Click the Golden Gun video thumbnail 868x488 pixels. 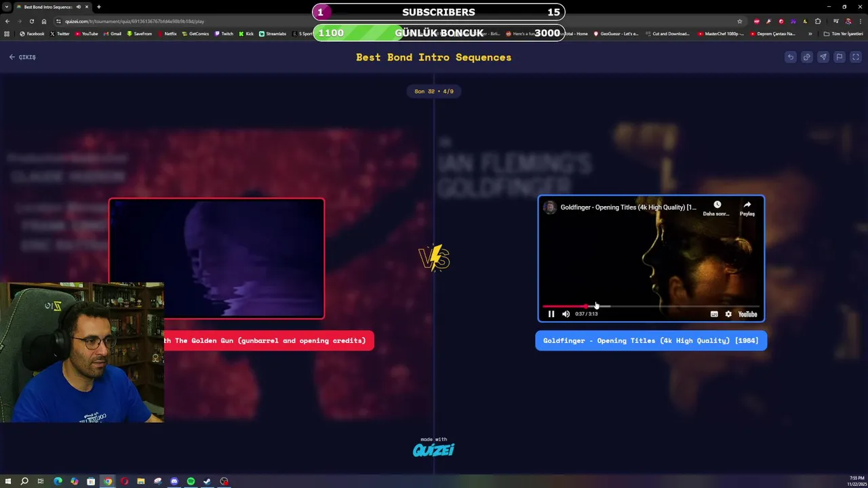pos(216,258)
